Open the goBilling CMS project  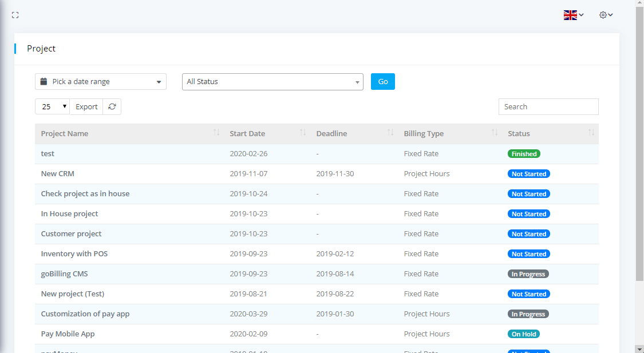coord(65,274)
